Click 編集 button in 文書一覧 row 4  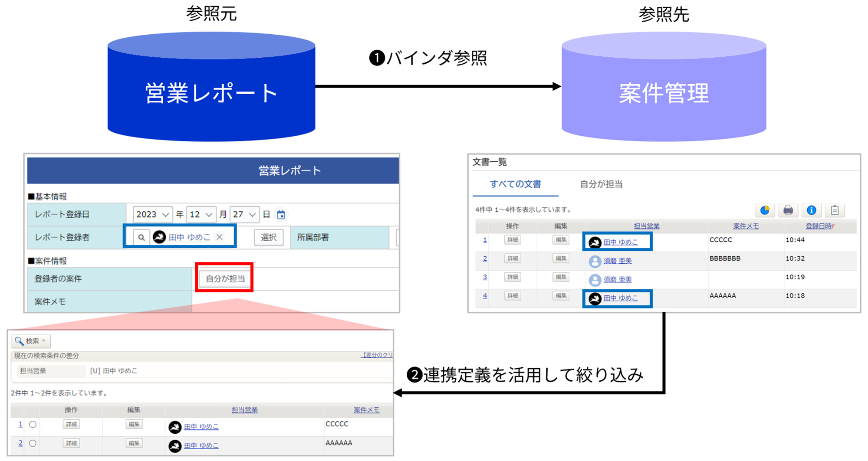coord(561,295)
